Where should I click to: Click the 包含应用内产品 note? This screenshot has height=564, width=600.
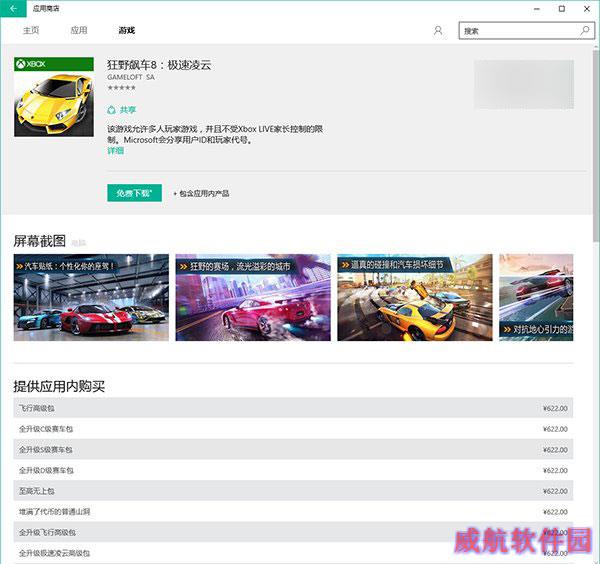201,193
